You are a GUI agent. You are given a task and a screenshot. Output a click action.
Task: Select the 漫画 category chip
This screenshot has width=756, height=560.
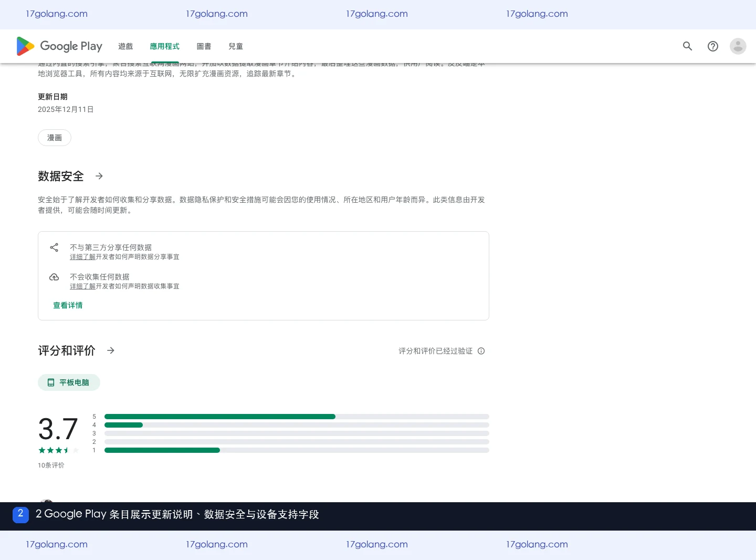[55, 138]
